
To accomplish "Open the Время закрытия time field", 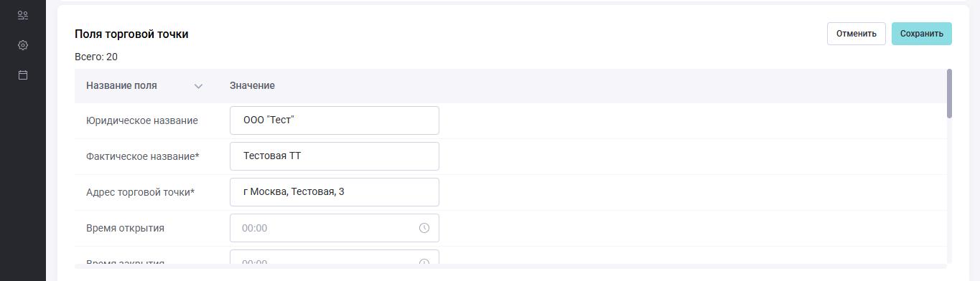I will click(x=335, y=258).
